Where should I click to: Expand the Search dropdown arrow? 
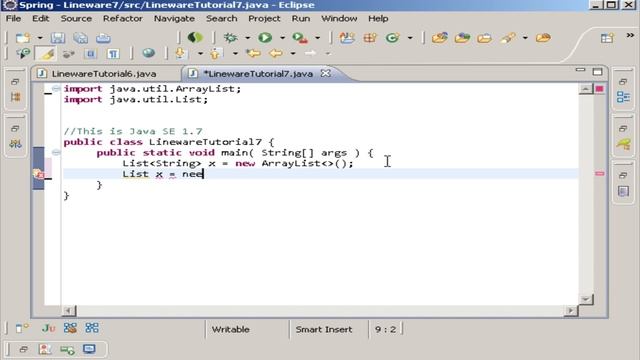[x=525, y=38]
